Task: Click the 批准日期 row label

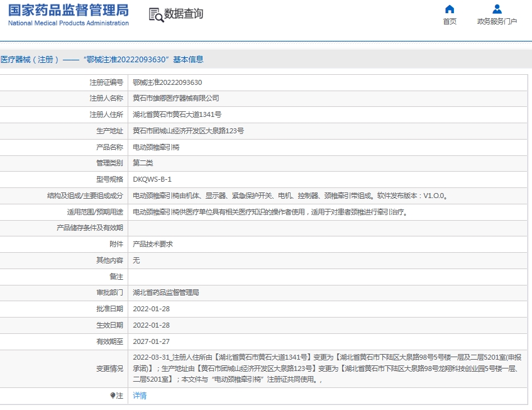Action: pyautogui.click(x=109, y=309)
